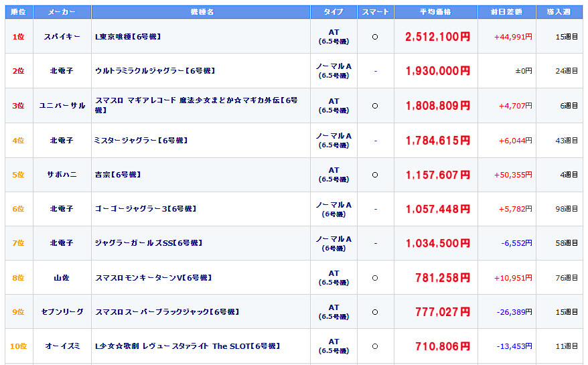
Task: Open the スマスロ マギアレコード machine link
Action: tap(196, 105)
